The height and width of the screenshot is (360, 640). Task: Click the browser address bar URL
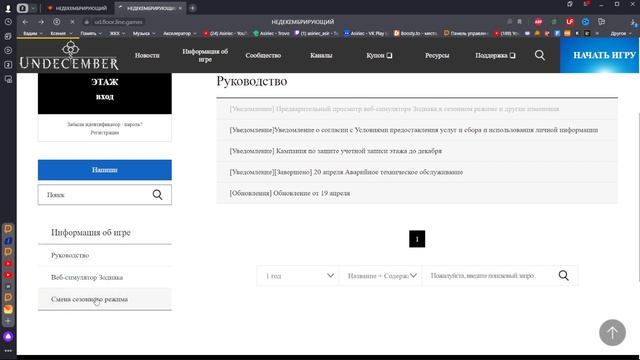click(x=118, y=22)
